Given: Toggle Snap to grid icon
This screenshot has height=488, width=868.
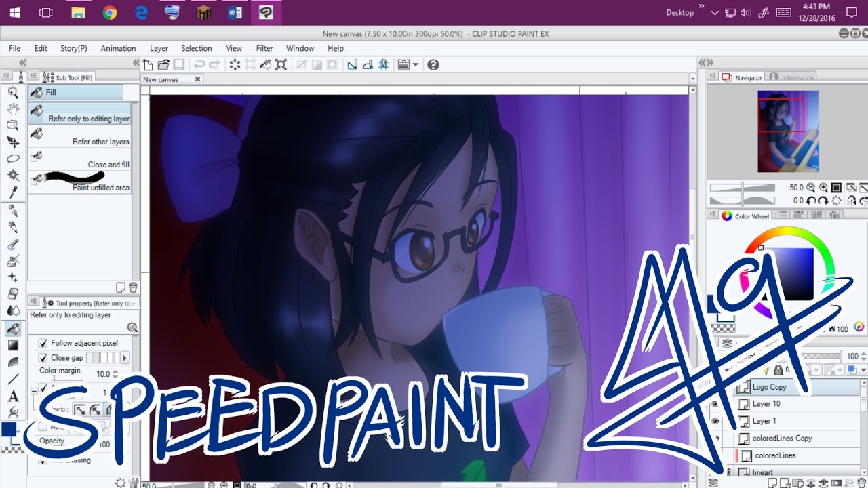Looking at the screenshot, I should 384,64.
